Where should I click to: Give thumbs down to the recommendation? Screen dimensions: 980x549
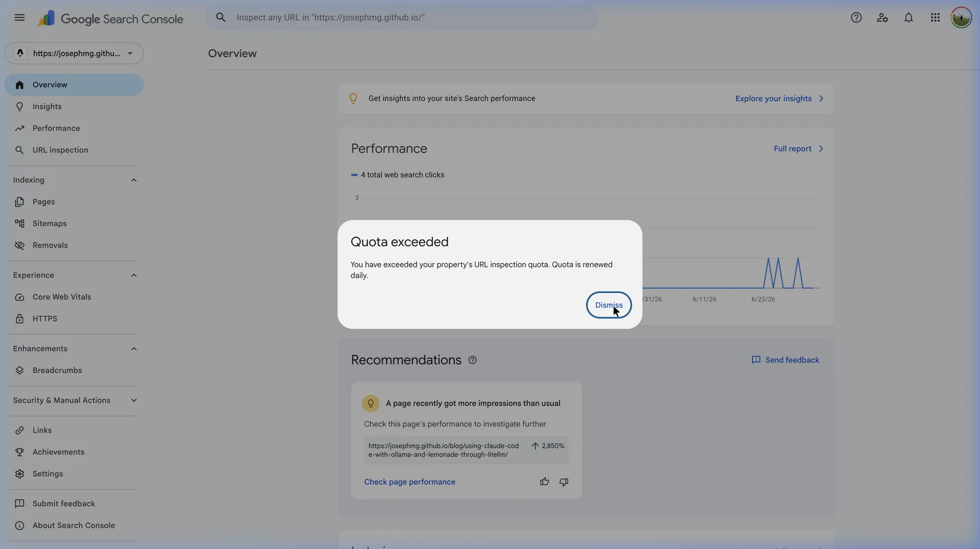(x=564, y=482)
